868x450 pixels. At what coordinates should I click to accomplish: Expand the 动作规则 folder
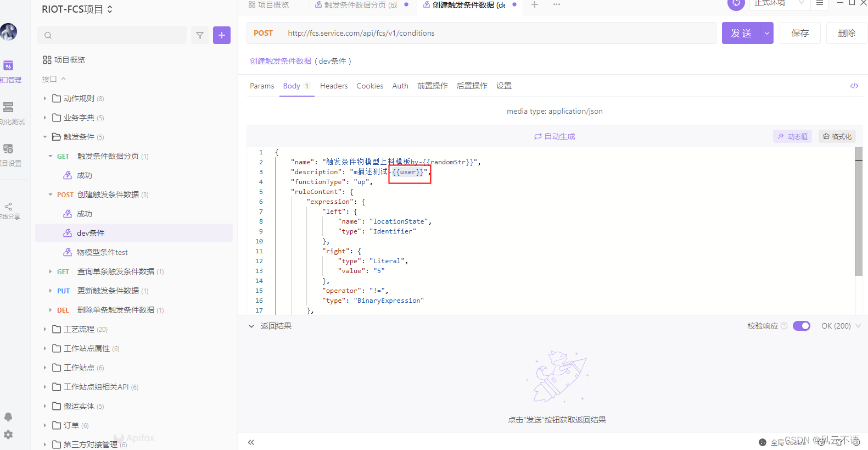point(45,98)
